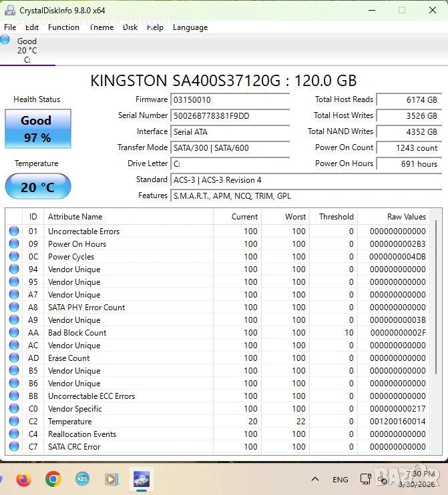Open the File menu
This screenshot has width=448, height=495.
point(10,27)
